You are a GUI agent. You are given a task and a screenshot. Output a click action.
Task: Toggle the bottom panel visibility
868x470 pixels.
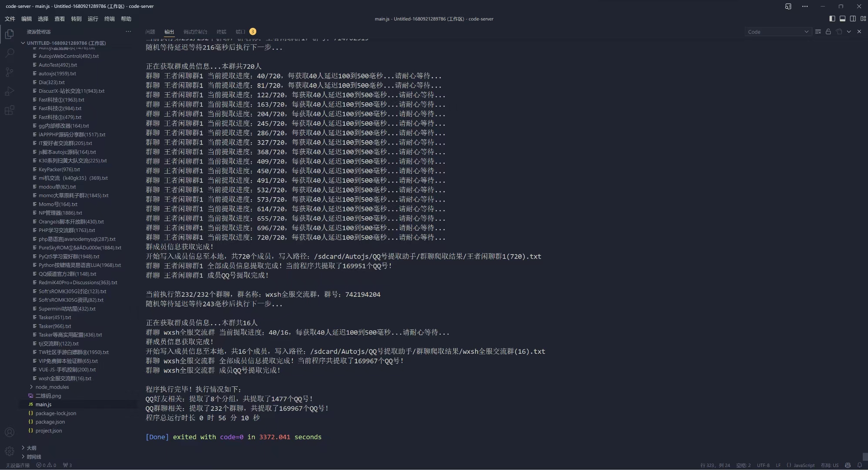tap(842, 19)
